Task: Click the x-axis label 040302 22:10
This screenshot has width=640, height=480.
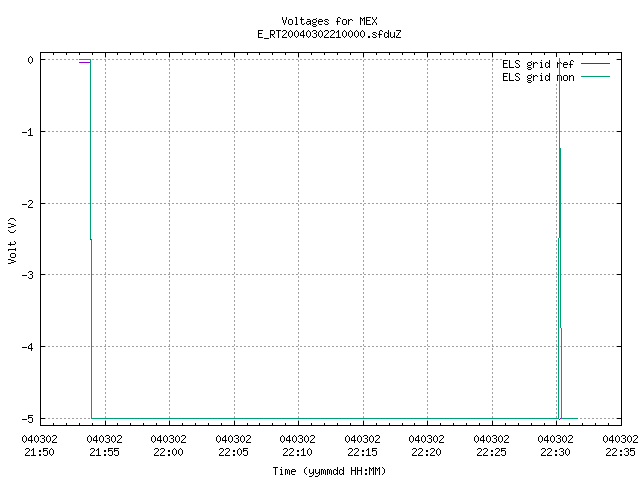Action: [x=298, y=446]
